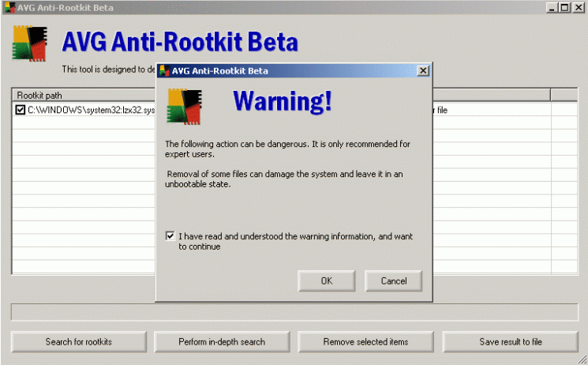Screen dimensions: 588x365
Task: Click the 'Warning!' heading text
Action: coord(283,101)
